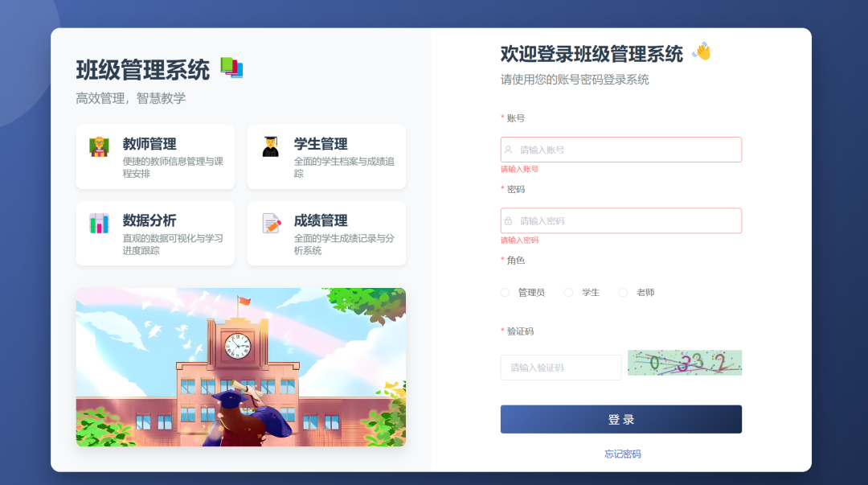Image resolution: width=868 pixels, height=485 pixels.
Task: Click the 欢迎登录班级管理系统 heading
Action: pyautogui.click(x=592, y=54)
